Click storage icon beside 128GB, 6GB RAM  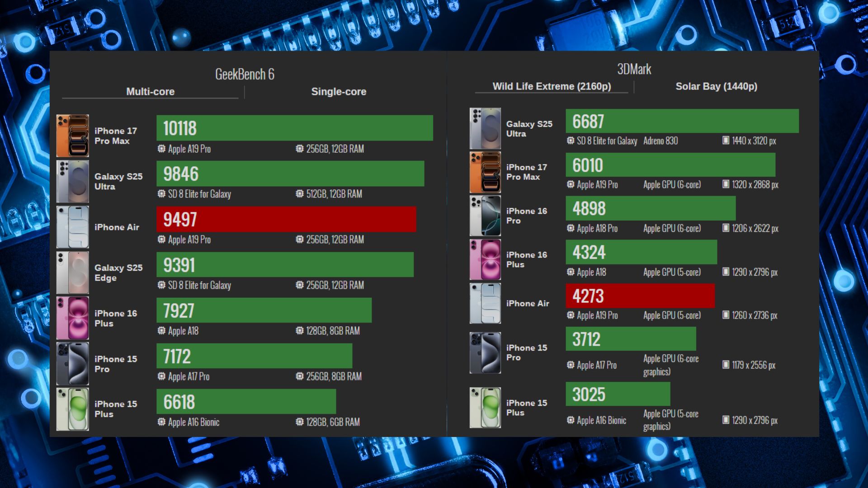click(x=299, y=422)
